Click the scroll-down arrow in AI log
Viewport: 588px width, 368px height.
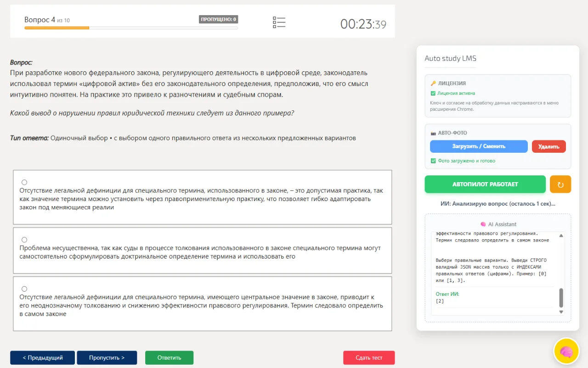[x=561, y=312]
